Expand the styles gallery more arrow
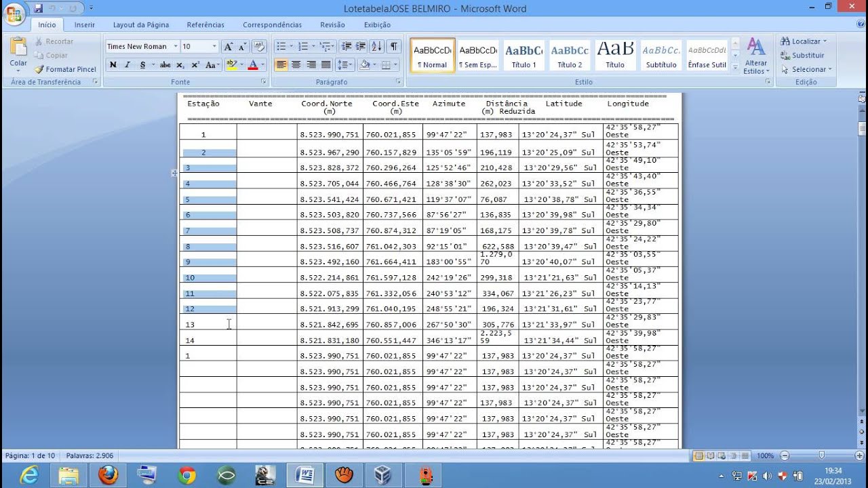The image size is (868, 488). (x=735, y=66)
